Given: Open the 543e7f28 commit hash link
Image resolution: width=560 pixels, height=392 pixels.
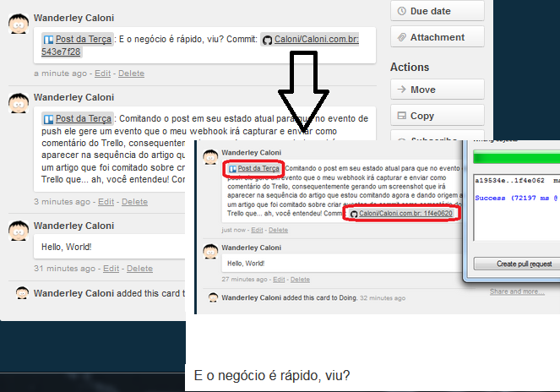Looking at the screenshot, I should 61,52.
